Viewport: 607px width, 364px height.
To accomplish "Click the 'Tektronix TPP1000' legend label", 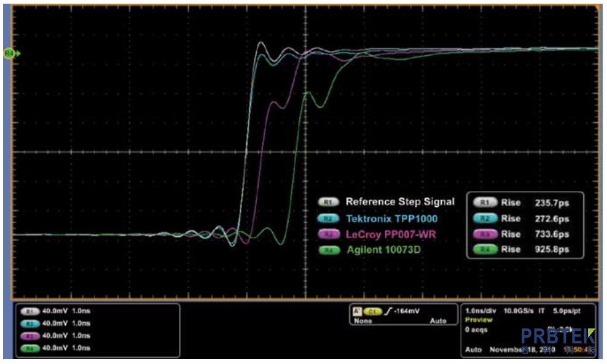I will [391, 219].
